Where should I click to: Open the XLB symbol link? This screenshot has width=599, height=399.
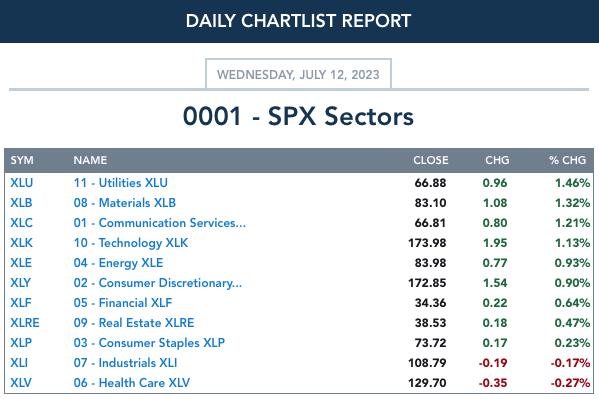(x=21, y=203)
